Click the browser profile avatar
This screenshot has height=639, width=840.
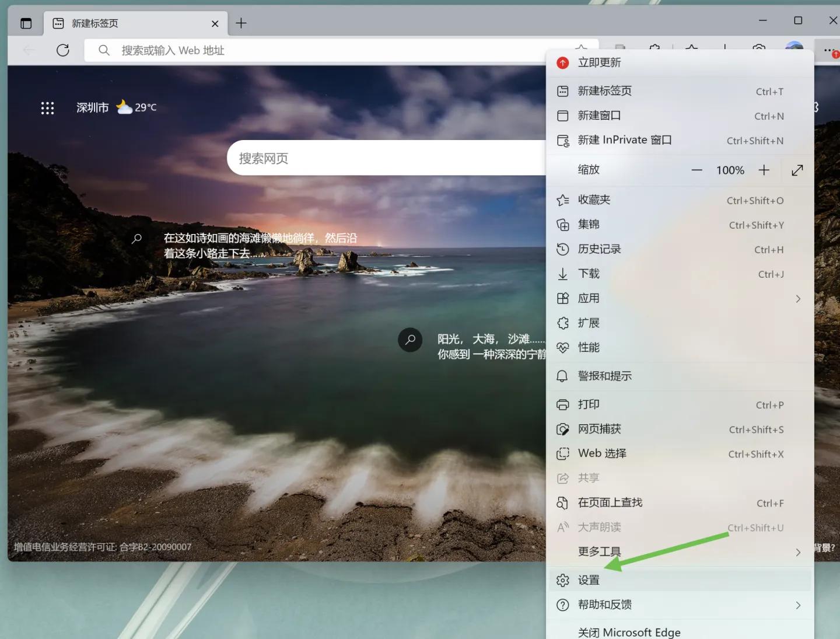coord(794,50)
